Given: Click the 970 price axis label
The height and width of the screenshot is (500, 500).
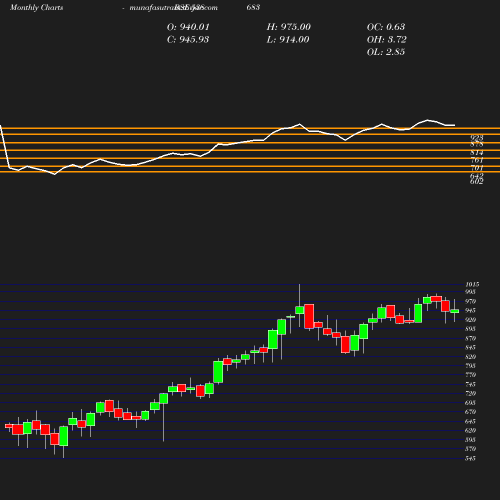Looking at the screenshot, I should tap(471, 301).
